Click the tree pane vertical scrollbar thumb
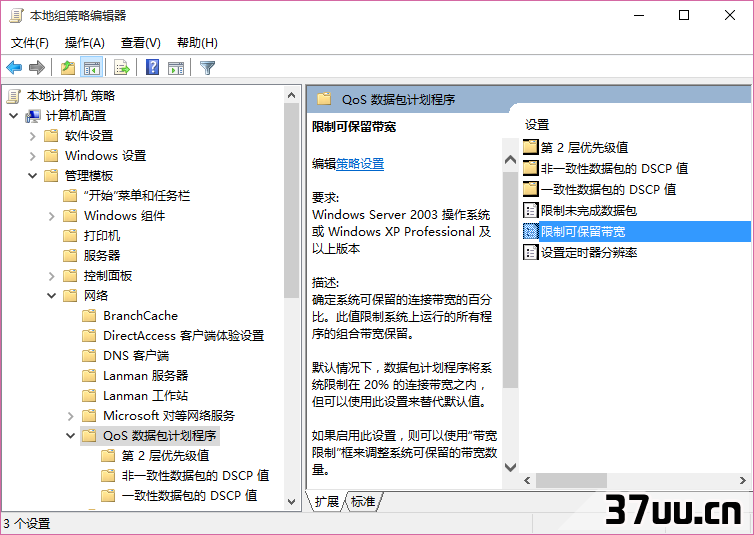Screen dimensions: 754x535 pyautogui.click(x=291, y=200)
